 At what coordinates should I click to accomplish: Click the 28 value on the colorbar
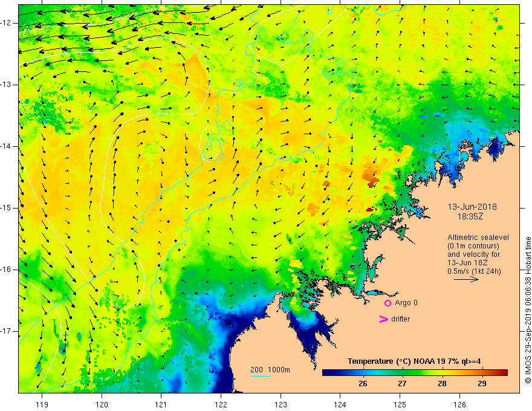(442, 384)
